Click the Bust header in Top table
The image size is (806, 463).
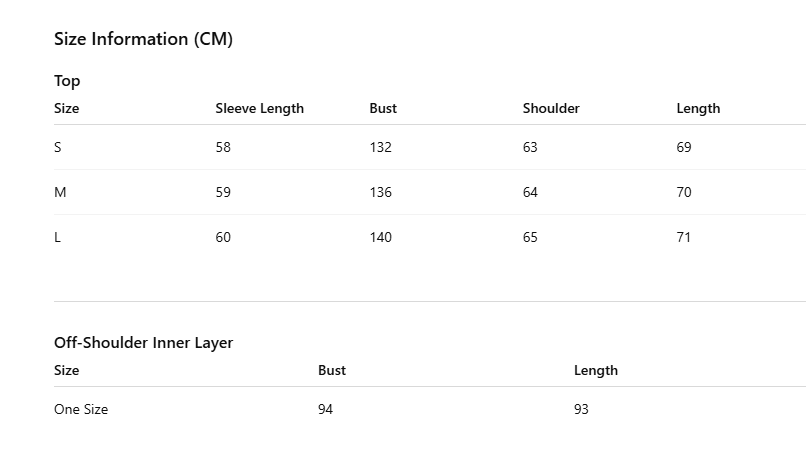[x=383, y=108]
